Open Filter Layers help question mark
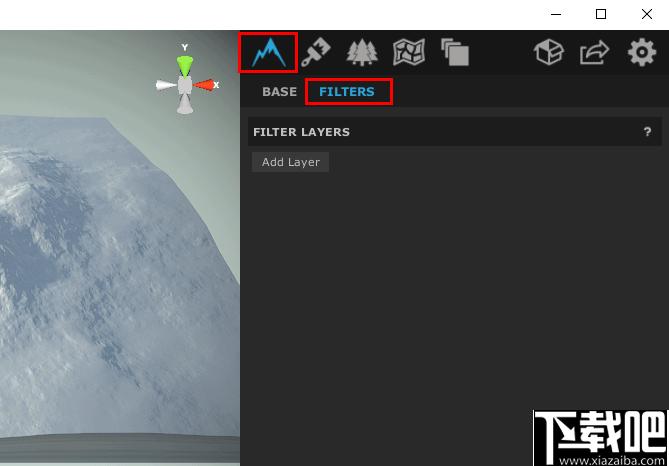669x466 pixels. point(647,132)
